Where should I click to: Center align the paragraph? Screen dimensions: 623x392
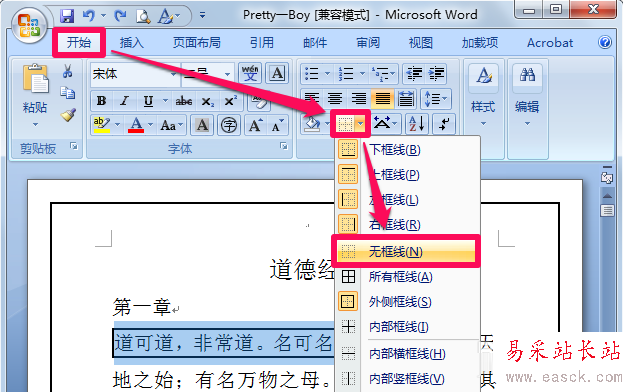(x=335, y=98)
